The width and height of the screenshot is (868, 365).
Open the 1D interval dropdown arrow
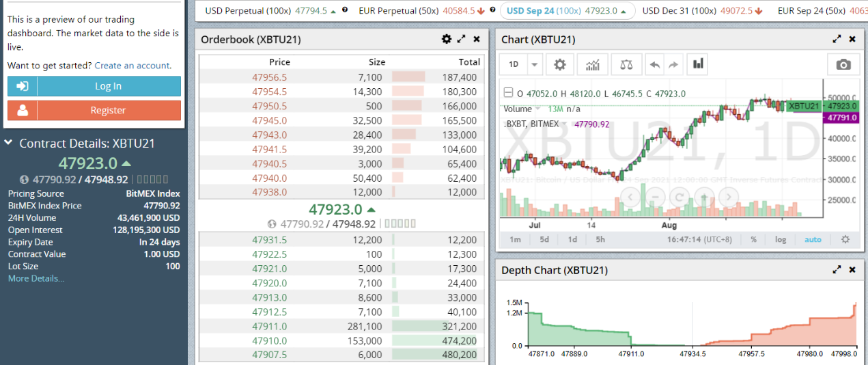click(x=535, y=65)
